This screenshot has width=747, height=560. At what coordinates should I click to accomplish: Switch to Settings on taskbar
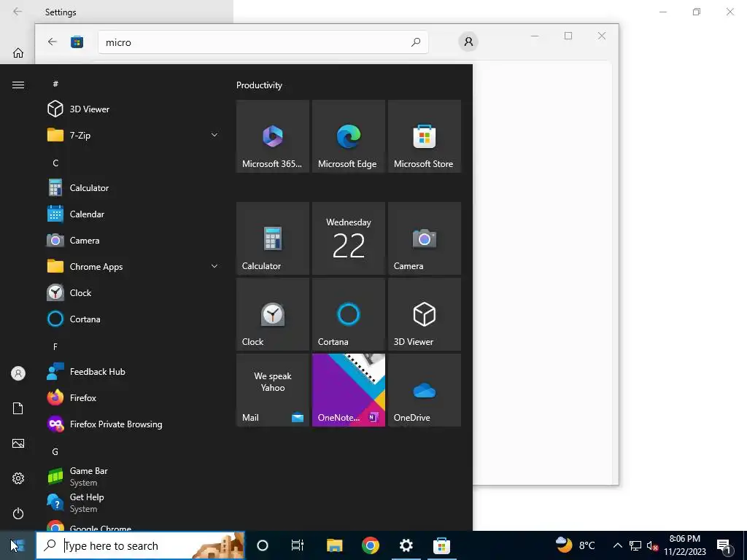click(406, 545)
